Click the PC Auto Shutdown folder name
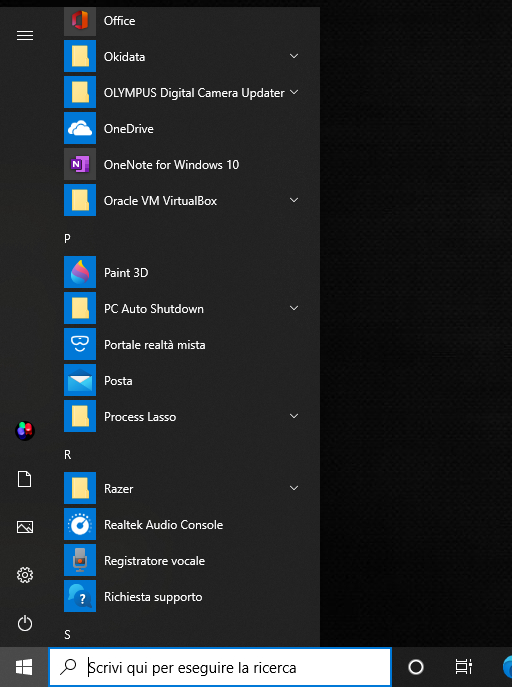Image resolution: width=512 pixels, height=687 pixels. (154, 309)
